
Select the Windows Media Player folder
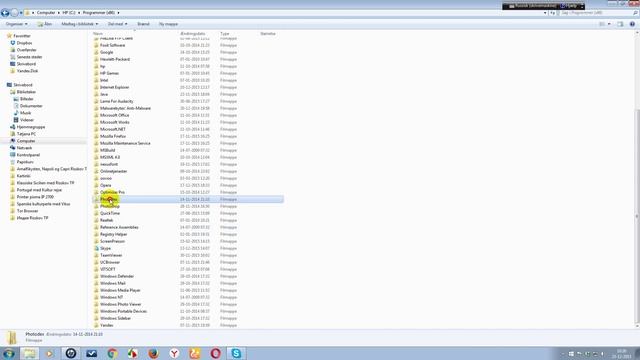(188, 290)
